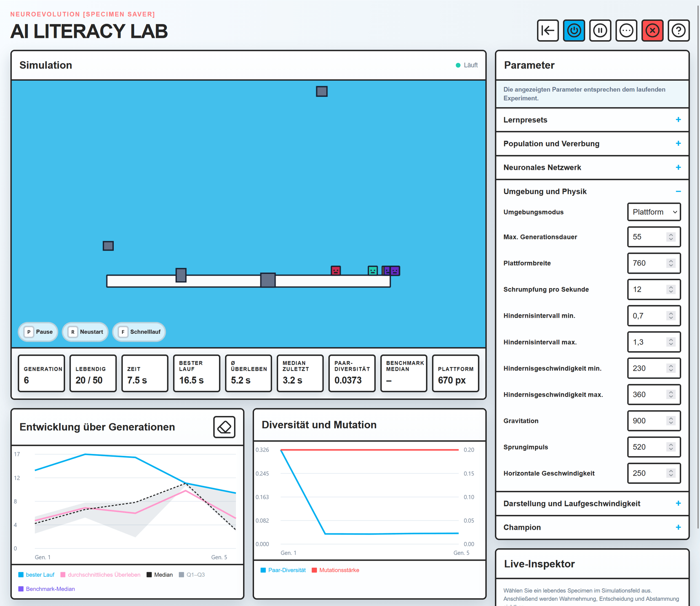Image resolution: width=700 pixels, height=606 pixels.
Task: Click the Lebendig 20 / 50 stat card
Action: (93, 373)
